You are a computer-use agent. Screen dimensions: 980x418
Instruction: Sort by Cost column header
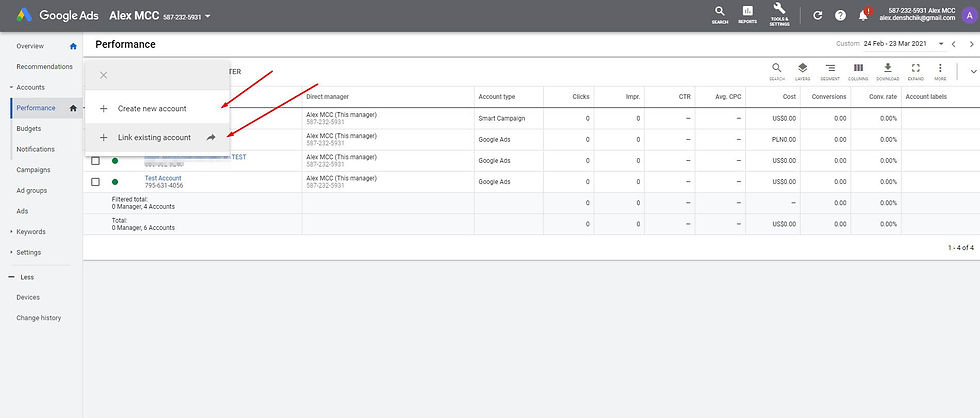point(789,97)
